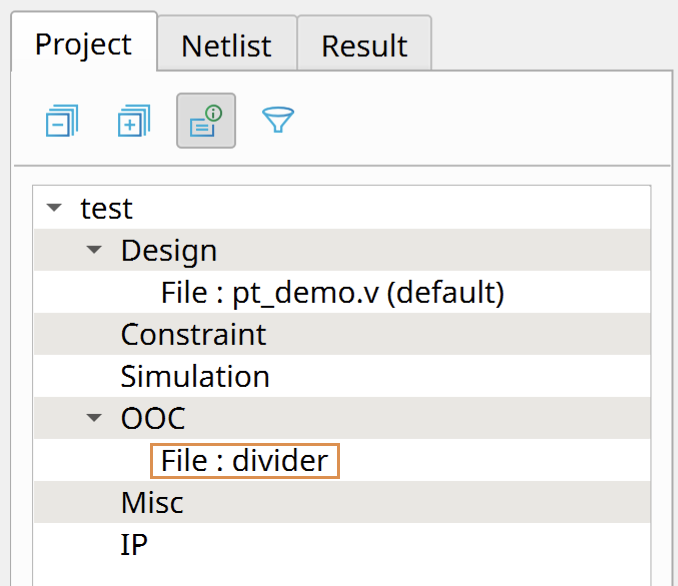Select the Misc category
This screenshot has height=586, width=678.
pos(152,502)
